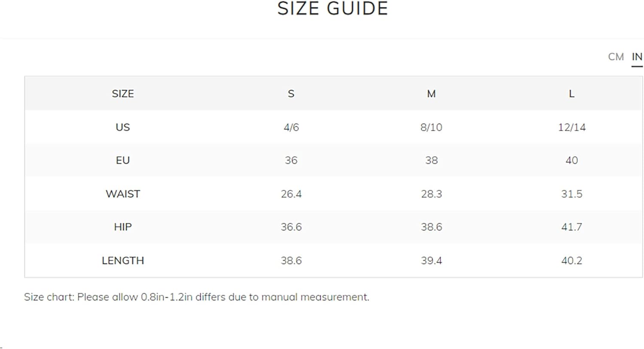Select the IN unit tab
This screenshot has height=349, width=644.
[x=637, y=57]
